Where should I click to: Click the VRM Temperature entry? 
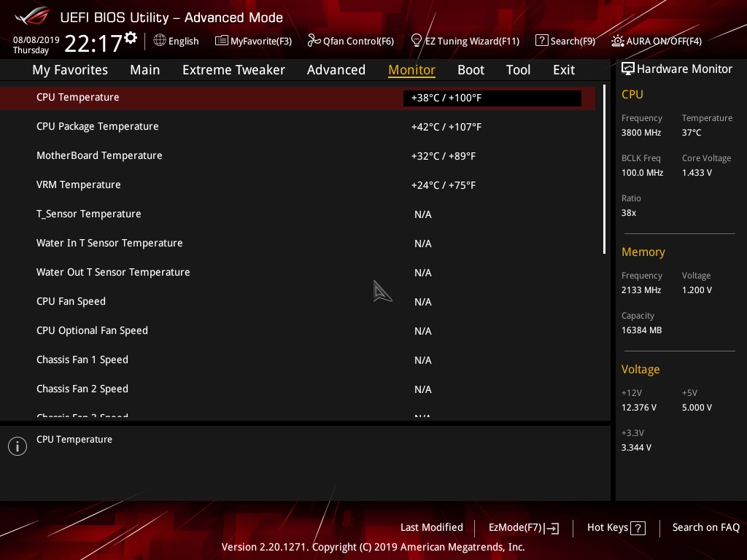point(78,184)
